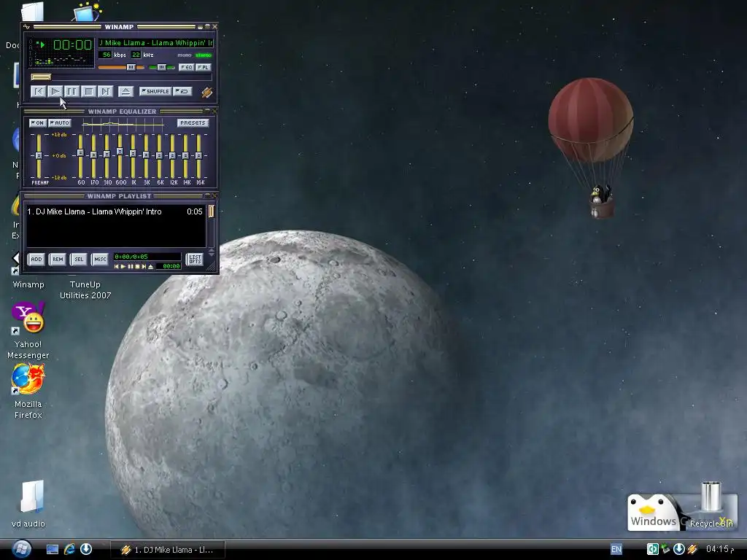
Task: Open the Start menu orb
Action: 22,549
